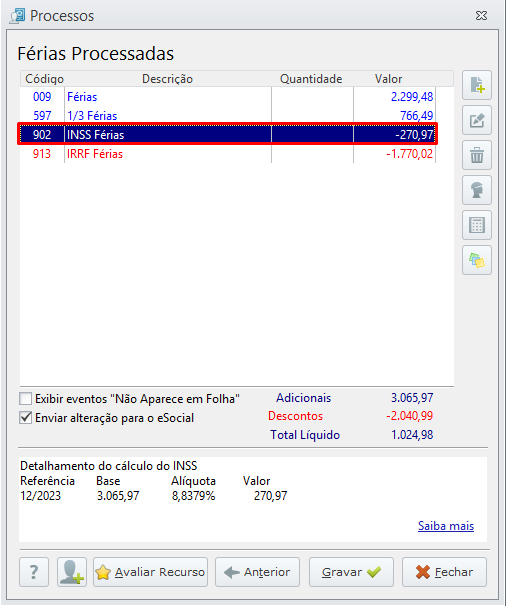Select the 597 1/3 Férias row
The image size is (506, 606).
pyautogui.click(x=228, y=116)
